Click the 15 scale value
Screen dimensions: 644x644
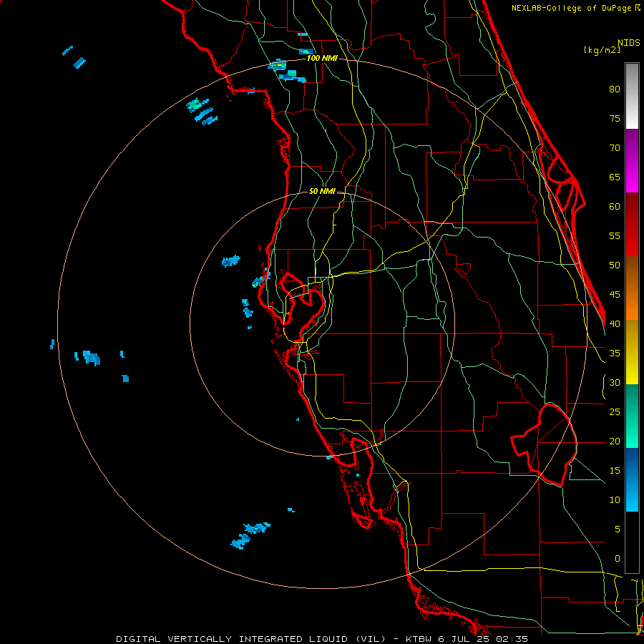pos(615,471)
